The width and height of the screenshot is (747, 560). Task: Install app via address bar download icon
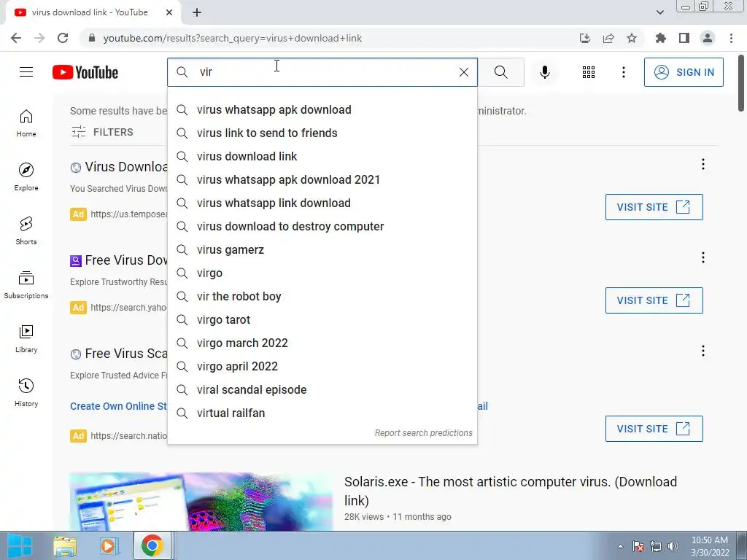pos(585,38)
